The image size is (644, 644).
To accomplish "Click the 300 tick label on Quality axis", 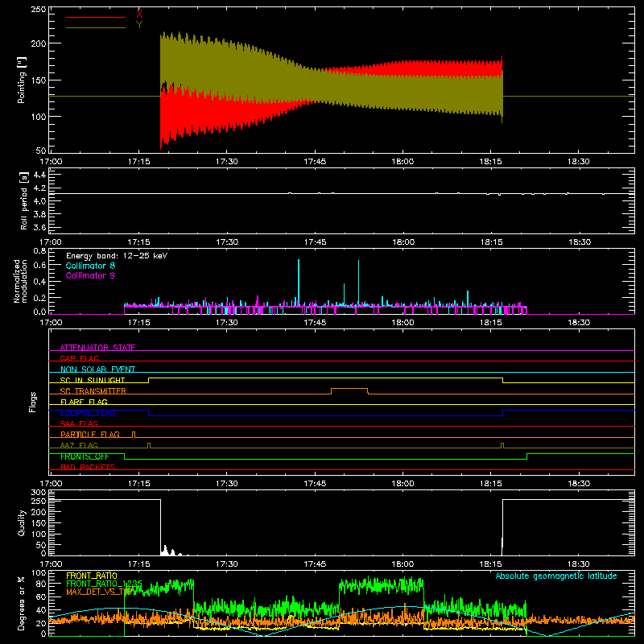I will coord(38,493).
